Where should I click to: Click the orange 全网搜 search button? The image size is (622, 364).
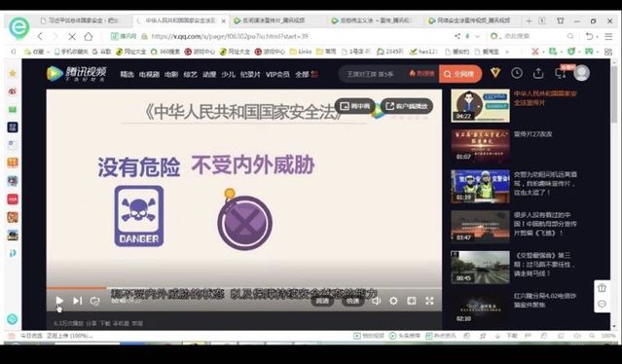(x=460, y=74)
